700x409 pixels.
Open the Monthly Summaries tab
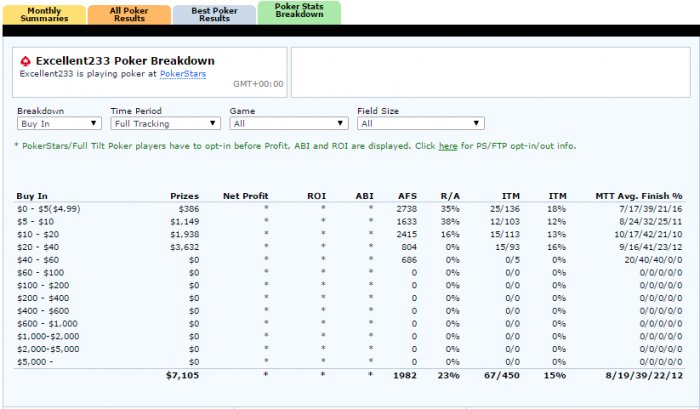pos(41,13)
